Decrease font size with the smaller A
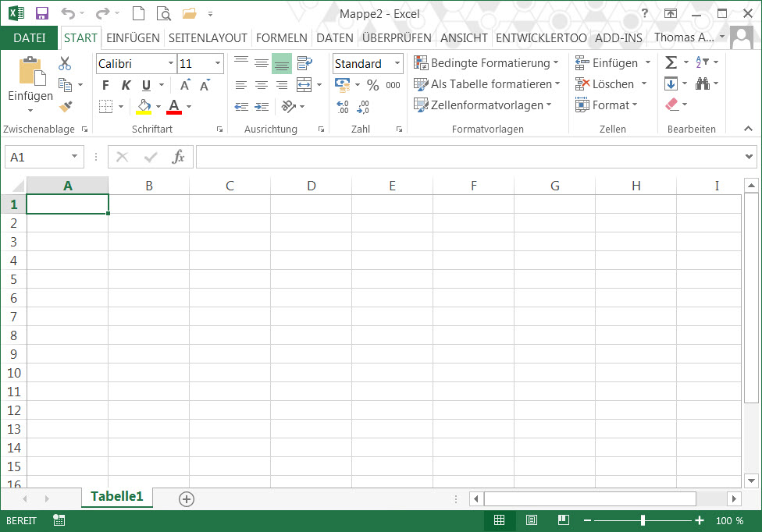Viewport: 762px width, 532px height. pos(205,85)
